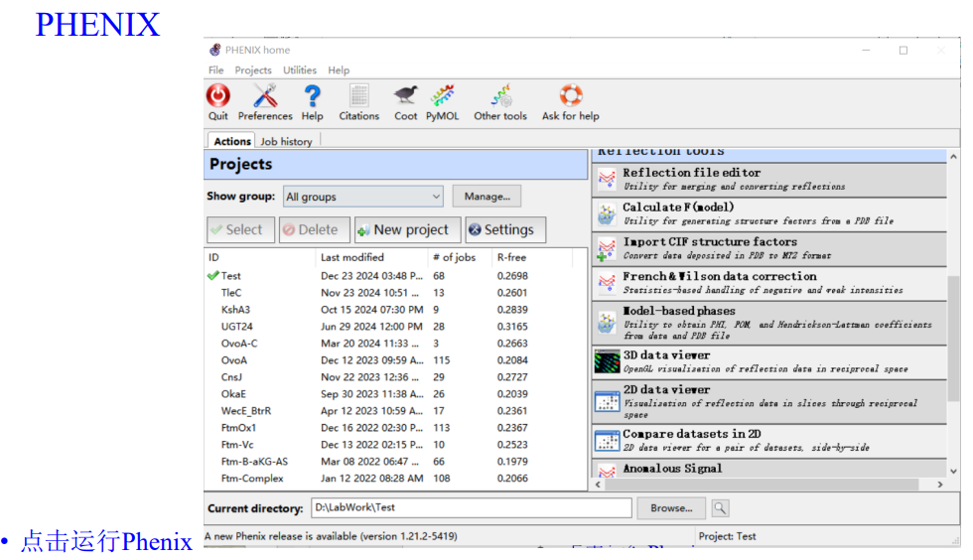The height and width of the screenshot is (560, 973).
Task: Click the magnifier icon beside Browse
Action: click(x=720, y=507)
